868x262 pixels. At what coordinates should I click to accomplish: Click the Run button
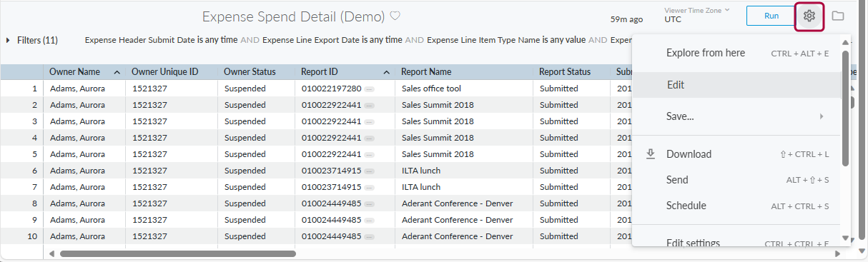tap(771, 16)
